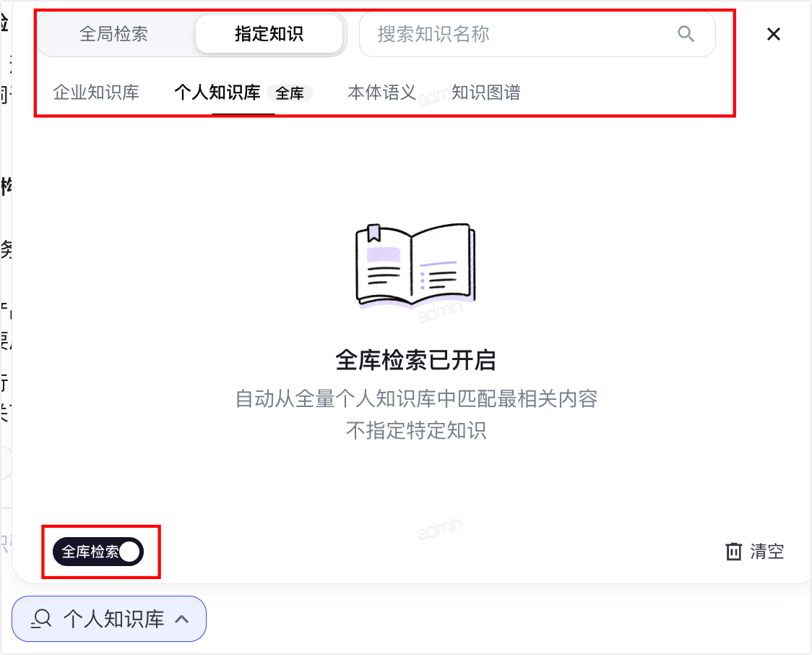This screenshot has height=655, width=812.
Task: Click the text 不指定特定知识
Action: tap(416, 430)
